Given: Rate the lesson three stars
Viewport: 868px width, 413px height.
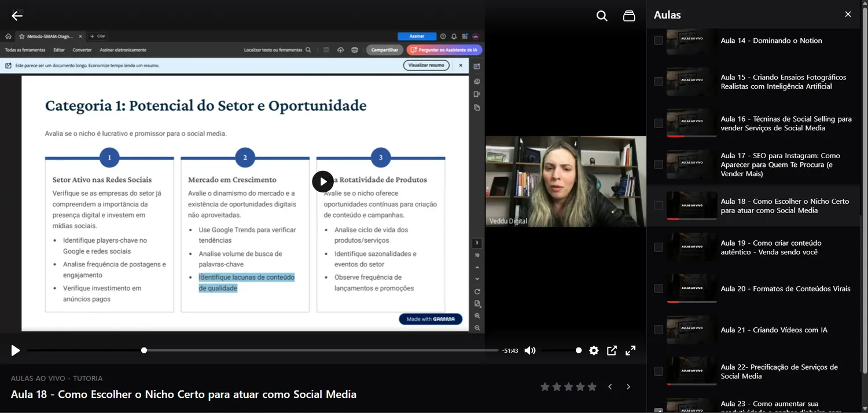Looking at the screenshot, I should click(x=568, y=387).
